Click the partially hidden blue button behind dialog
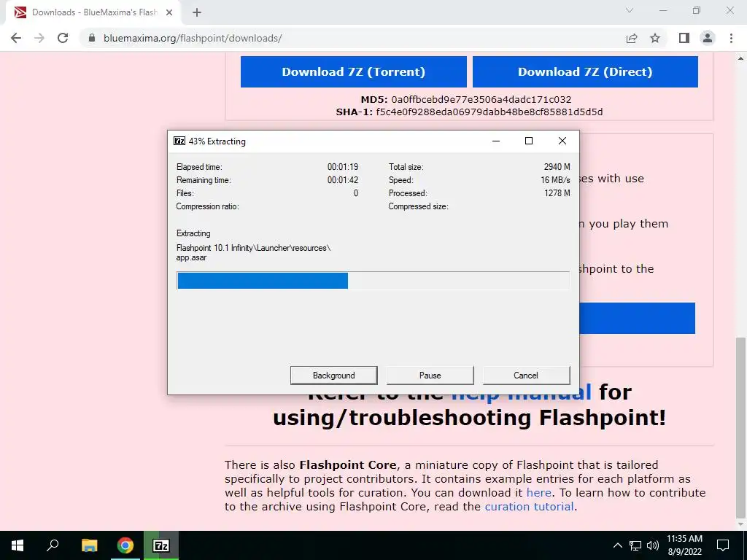747x560 pixels. [638, 318]
